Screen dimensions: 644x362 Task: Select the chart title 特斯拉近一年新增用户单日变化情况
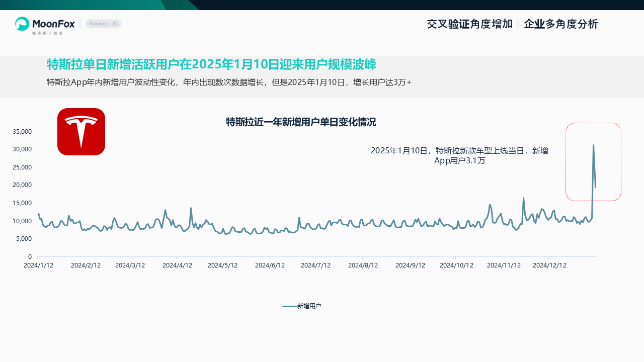(301, 122)
